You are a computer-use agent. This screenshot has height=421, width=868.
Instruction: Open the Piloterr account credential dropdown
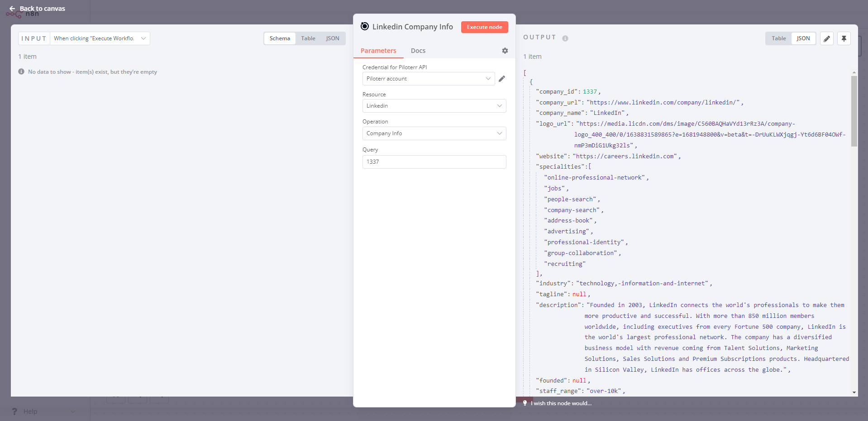(429, 79)
